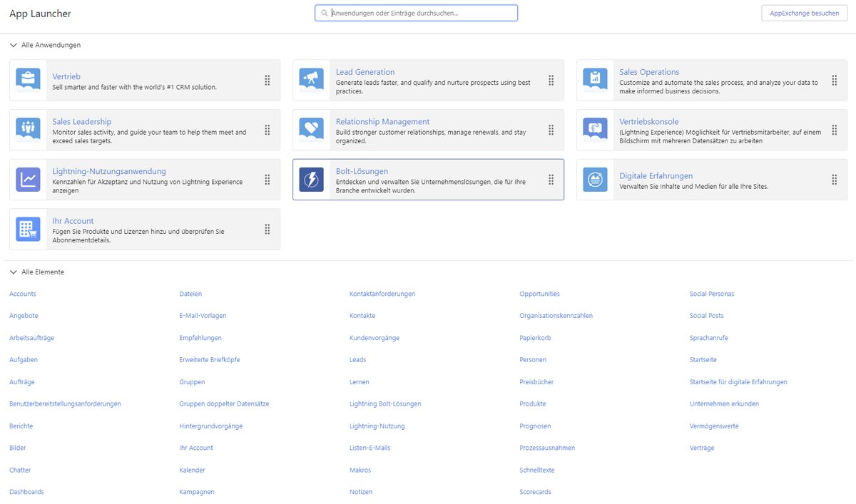Click drag handle on Vertrieb tile
Viewport: 856px width, 504px height.
(267, 81)
